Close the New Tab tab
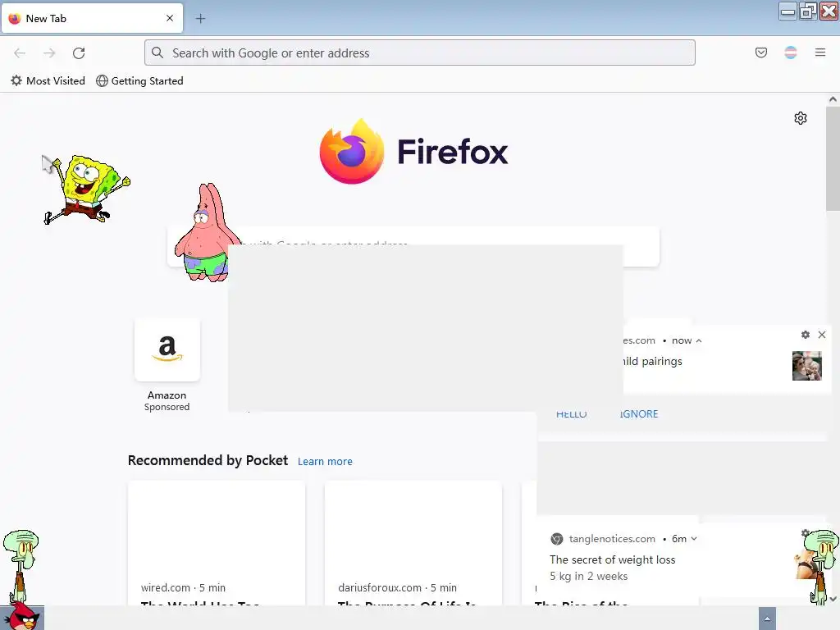840x630 pixels. pos(170,18)
